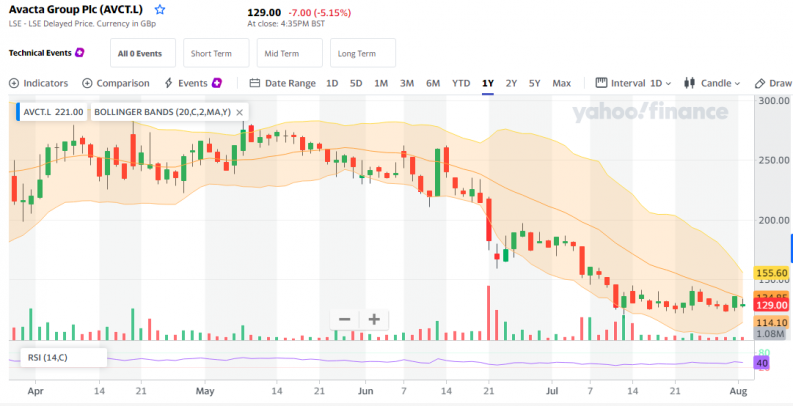Set chart range to Max
Viewport: 793px width, 406px height.
(x=561, y=83)
